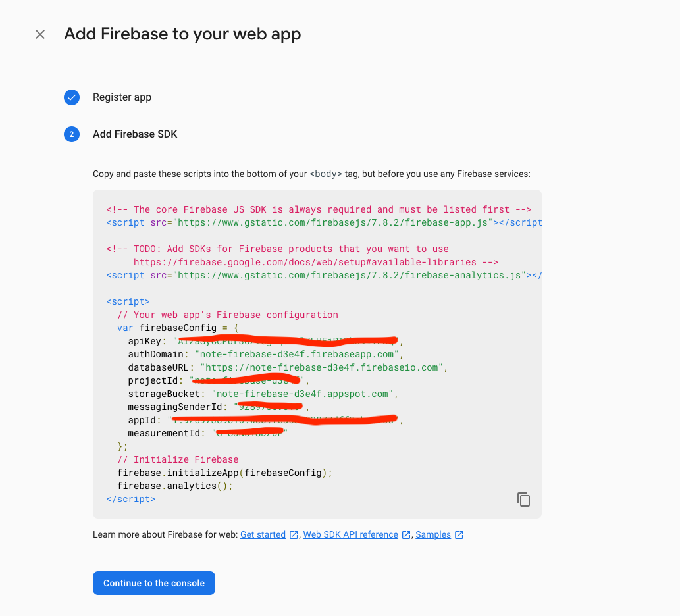Image resolution: width=680 pixels, height=616 pixels.
Task: Open the Web SDK API reference link
Action: pos(350,535)
